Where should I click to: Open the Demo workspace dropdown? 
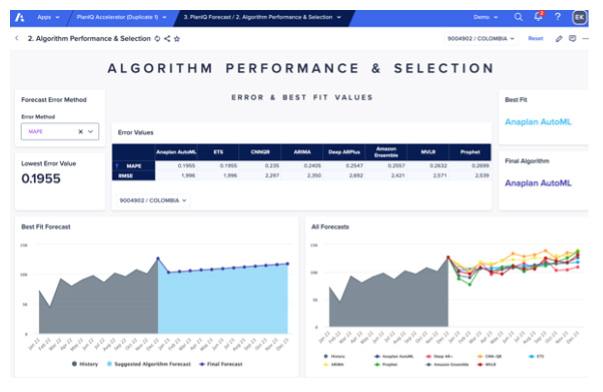[485, 17]
